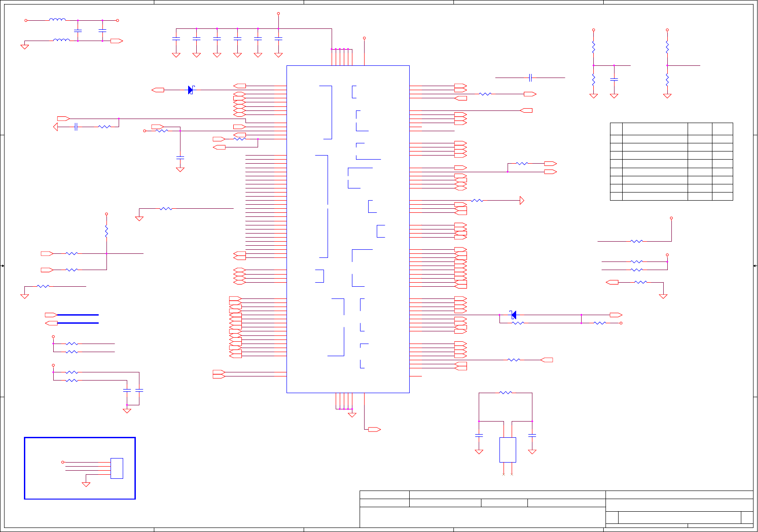Select the lone power terminal above the IC top edge
Image resolution: width=758 pixels, height=532 pixels.
(364, 38)
